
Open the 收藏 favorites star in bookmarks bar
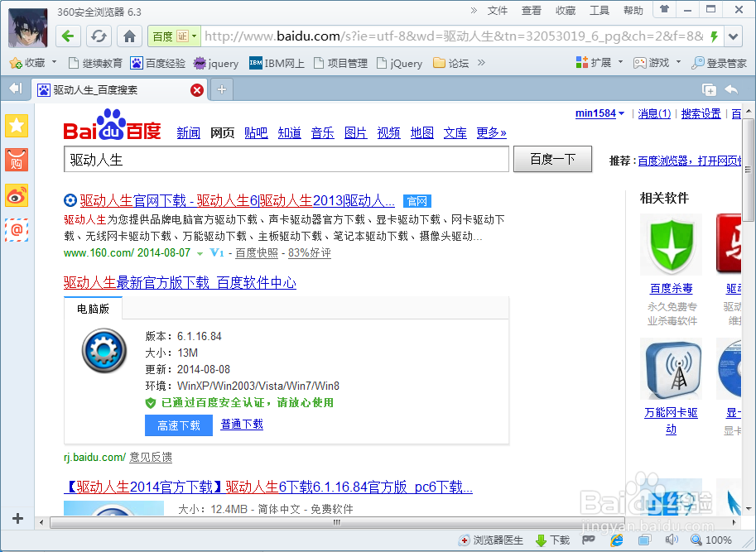28,63
